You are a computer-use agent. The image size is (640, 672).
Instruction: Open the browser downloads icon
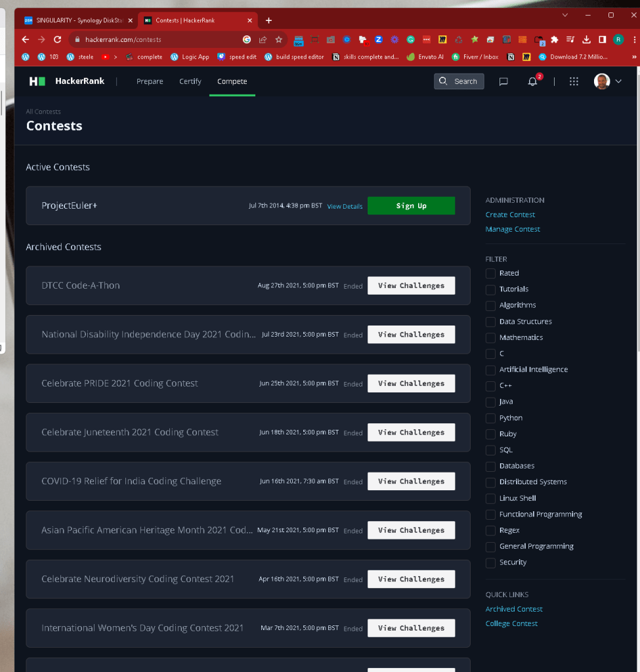point(586,39)
